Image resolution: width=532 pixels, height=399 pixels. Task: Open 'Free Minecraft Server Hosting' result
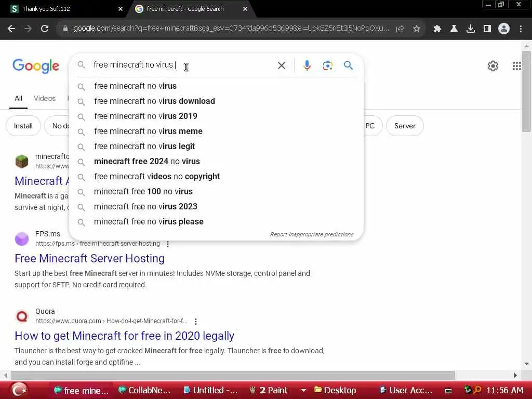(89, 259)
